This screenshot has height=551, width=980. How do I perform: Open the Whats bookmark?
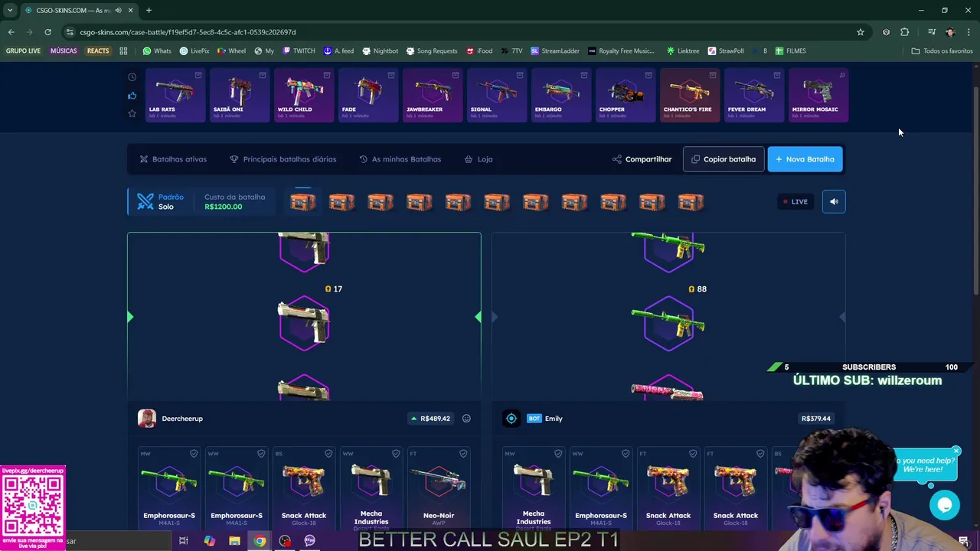(157, 51)
